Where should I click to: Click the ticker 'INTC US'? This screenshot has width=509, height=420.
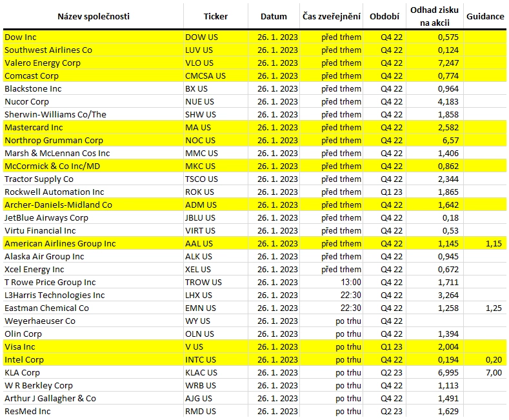201,359
